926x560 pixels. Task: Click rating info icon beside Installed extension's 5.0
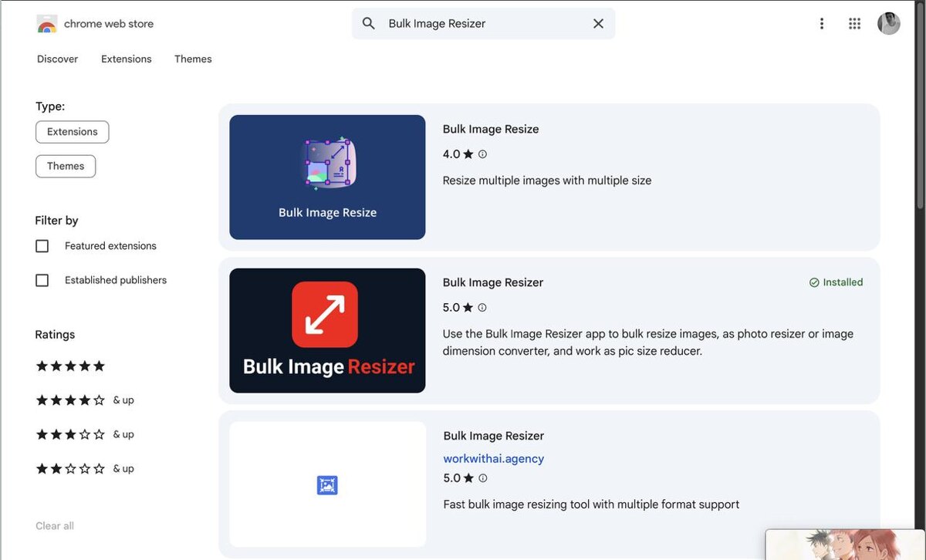coord(482,308)
